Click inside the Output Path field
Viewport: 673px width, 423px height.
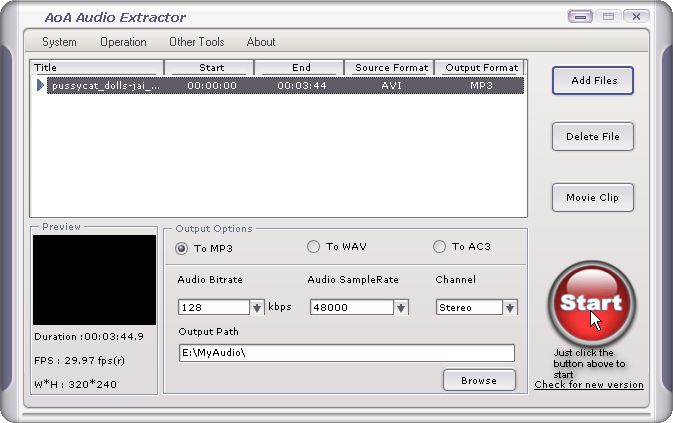click(x=345, y=352)
